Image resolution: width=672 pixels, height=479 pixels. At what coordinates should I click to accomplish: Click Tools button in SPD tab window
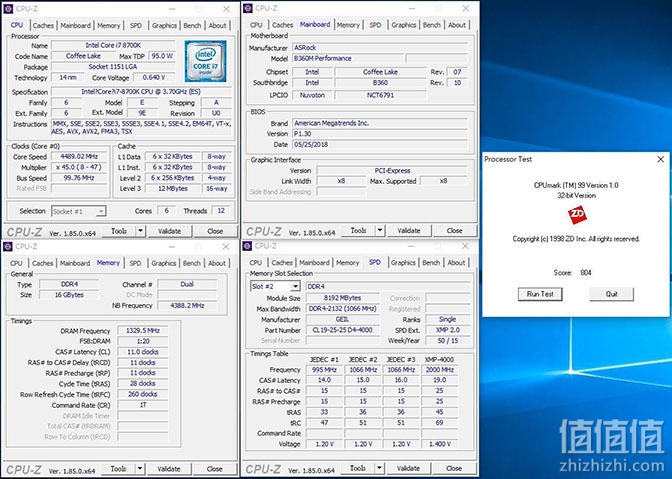coord(358,468)
